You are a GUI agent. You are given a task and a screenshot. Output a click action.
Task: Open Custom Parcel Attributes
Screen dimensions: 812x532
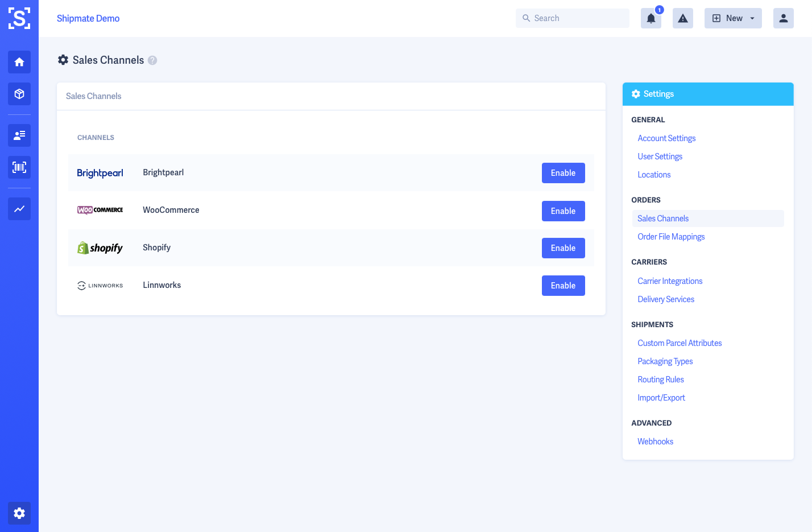(680, 343)
